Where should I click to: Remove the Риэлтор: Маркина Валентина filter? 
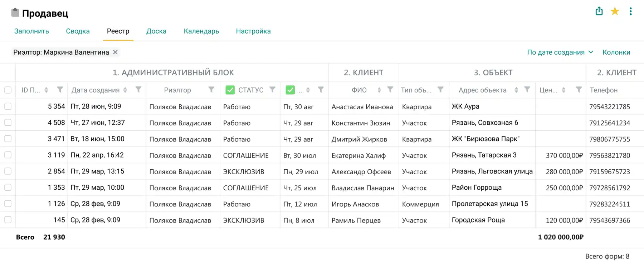[x=115, y=52]
